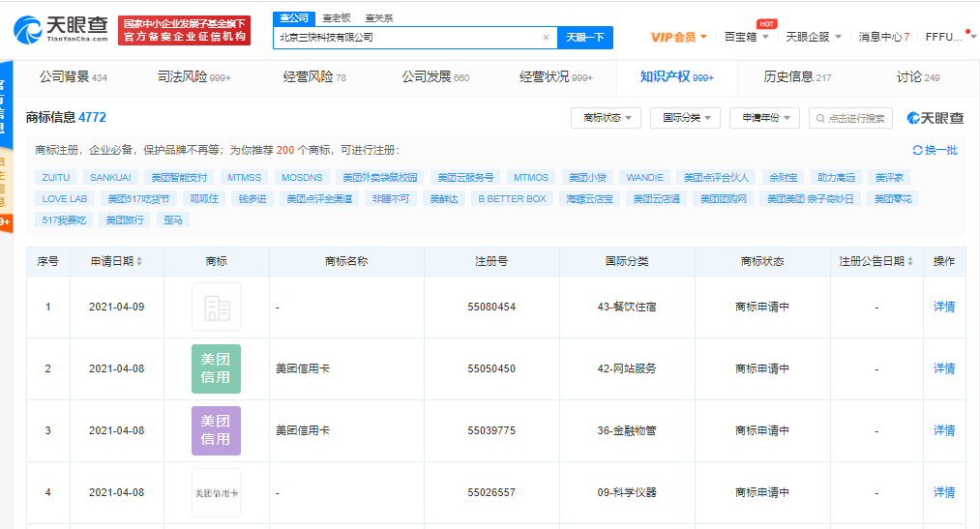
Task: Click the 天眼一下 search button
Action: (x=585, y=38)
